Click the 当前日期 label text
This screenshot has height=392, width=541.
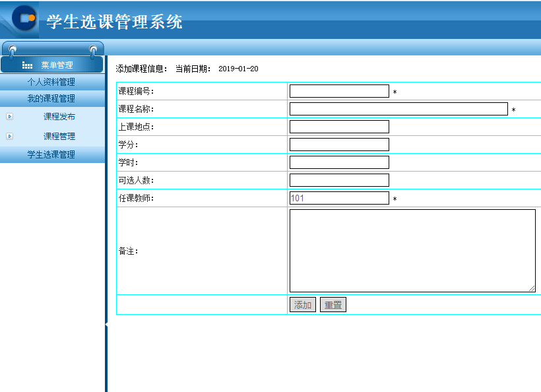(193, 69)
